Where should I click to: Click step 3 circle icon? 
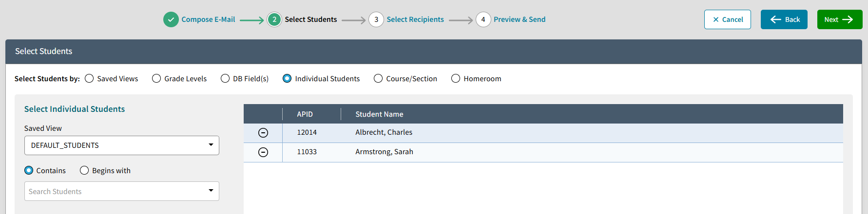tap(376, 19)
